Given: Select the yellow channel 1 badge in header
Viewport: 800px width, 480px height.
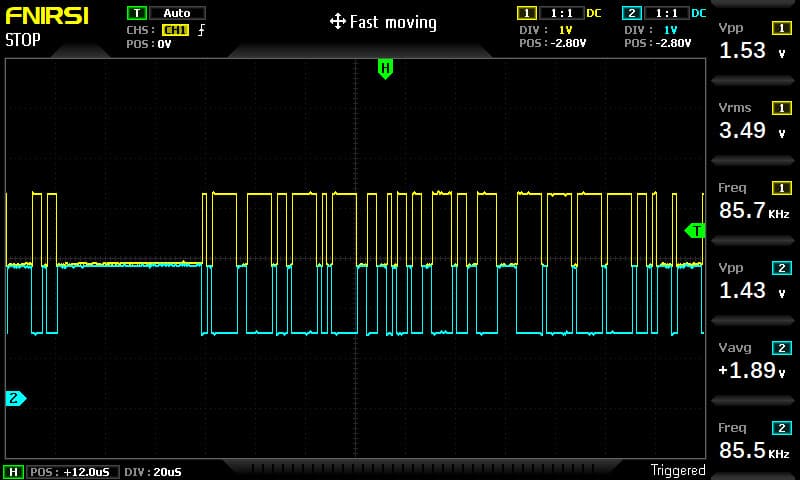Looking at the screenshot, I should [x=526, y=13].
